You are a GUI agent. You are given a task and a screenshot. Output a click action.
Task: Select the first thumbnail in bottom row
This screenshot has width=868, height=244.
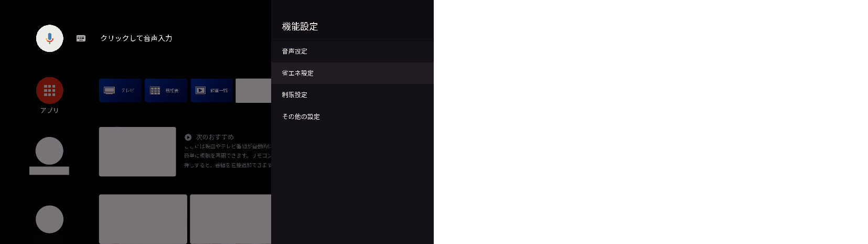pos(143,219)
